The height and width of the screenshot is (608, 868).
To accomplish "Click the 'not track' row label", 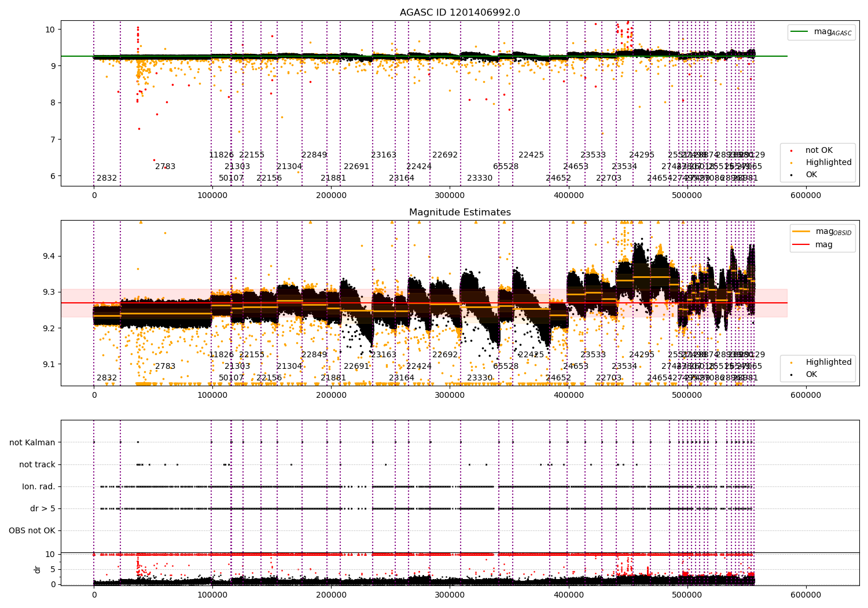I will pyautogui.click(x=37, y=465).
